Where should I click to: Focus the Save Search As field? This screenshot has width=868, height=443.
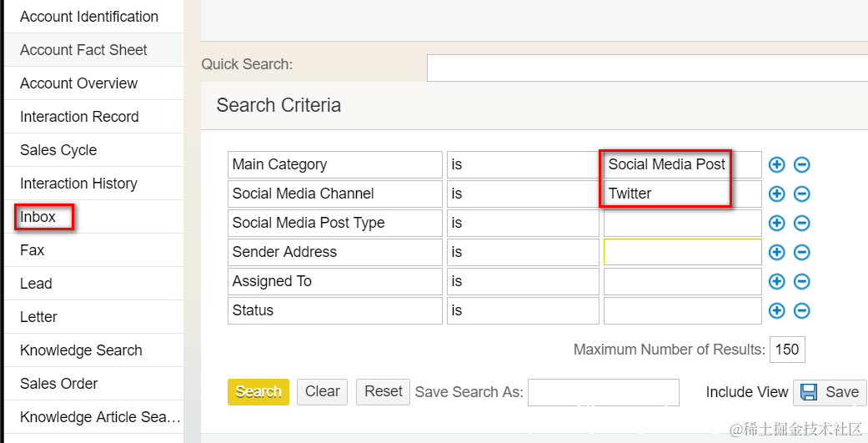(x=604, y=393)
